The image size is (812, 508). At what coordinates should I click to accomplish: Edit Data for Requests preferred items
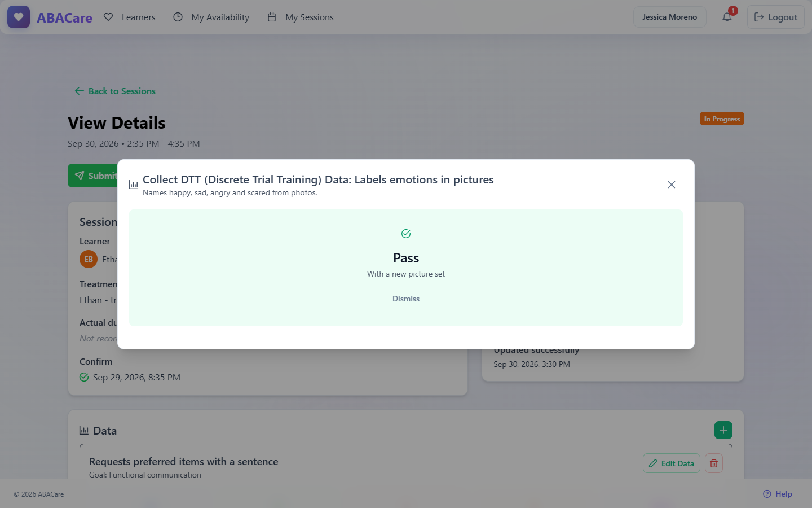click(x=672, y=463)
